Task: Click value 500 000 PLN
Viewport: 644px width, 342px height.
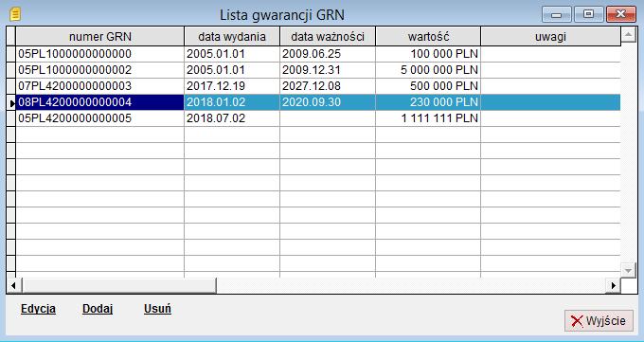Action: click(444, 86)
